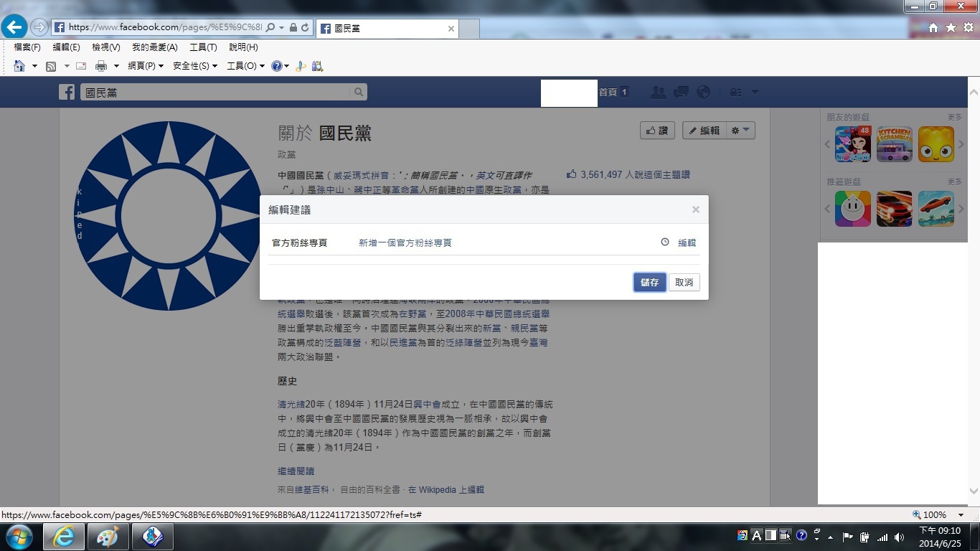This screenshot has height=551, width=980.
Task: Click the volume speaker tray icon
Action: pyautogui.click(x=898, y=537)
